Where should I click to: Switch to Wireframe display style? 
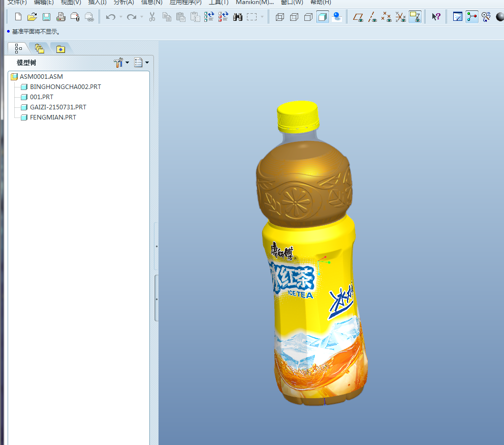(280, 17)
